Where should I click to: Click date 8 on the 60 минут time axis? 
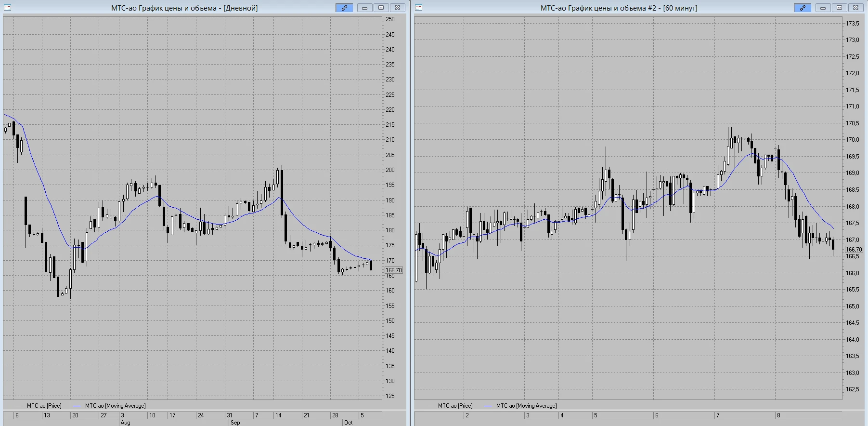pyautogui.click(x=778, y=415)
